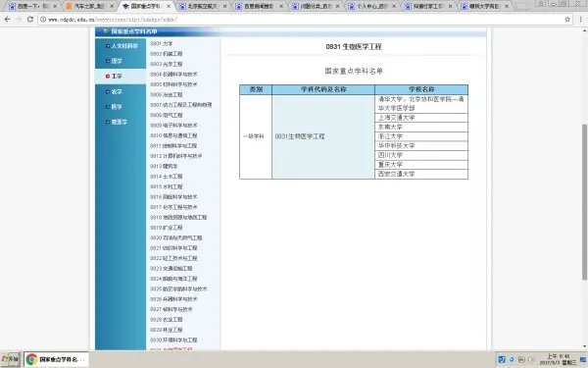Viewport: 588px width, 368px height.
Task: Open 0821 纺织科学与工程 link
Action: (x=173, y=248)
